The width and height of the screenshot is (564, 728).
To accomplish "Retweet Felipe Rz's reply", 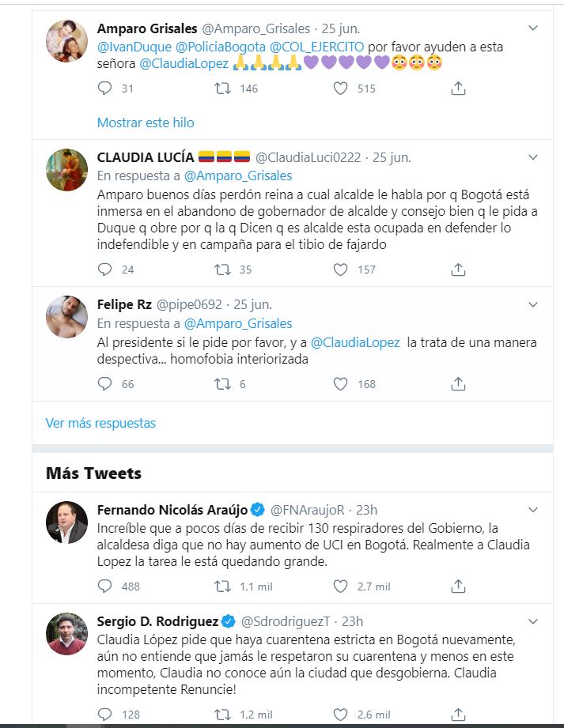I will [223, 385].
